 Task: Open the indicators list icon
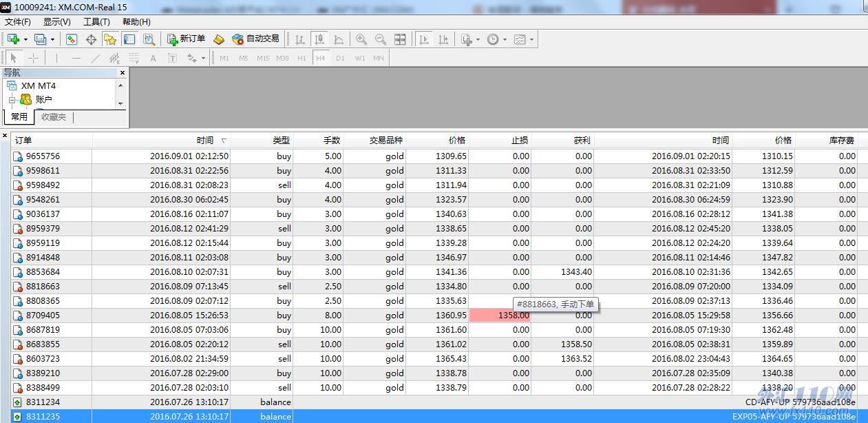click(x=467, y=39)
